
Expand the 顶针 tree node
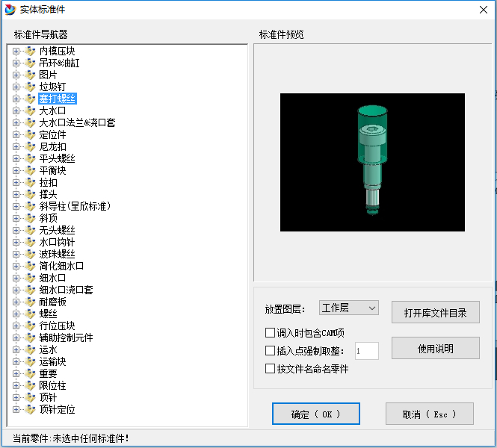[x=16, y=397]
